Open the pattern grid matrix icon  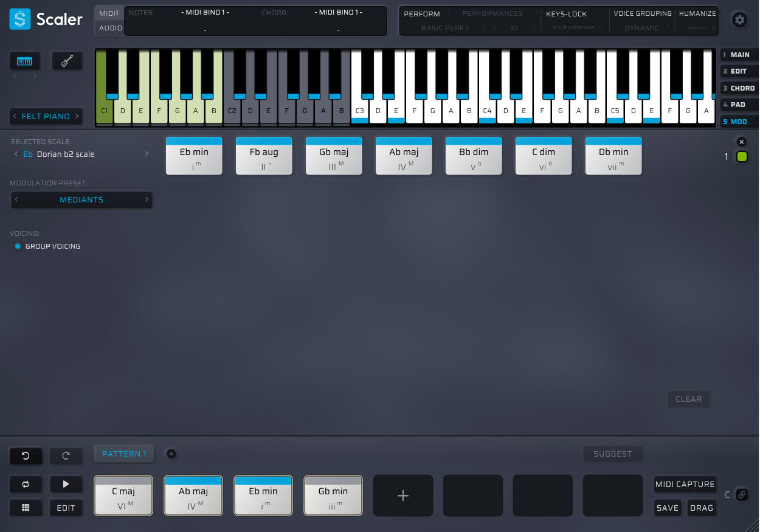(x=26, y=508)
